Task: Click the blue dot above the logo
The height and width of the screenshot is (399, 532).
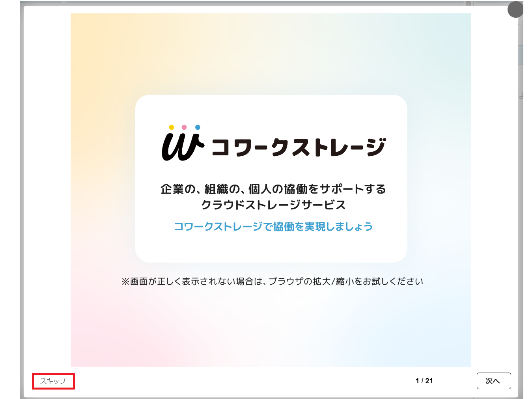Action: click(x=198, y=127)
